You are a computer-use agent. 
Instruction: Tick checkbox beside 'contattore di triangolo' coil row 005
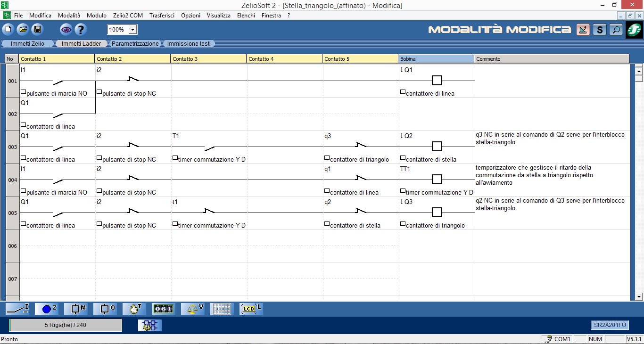(x=403, y=224)
